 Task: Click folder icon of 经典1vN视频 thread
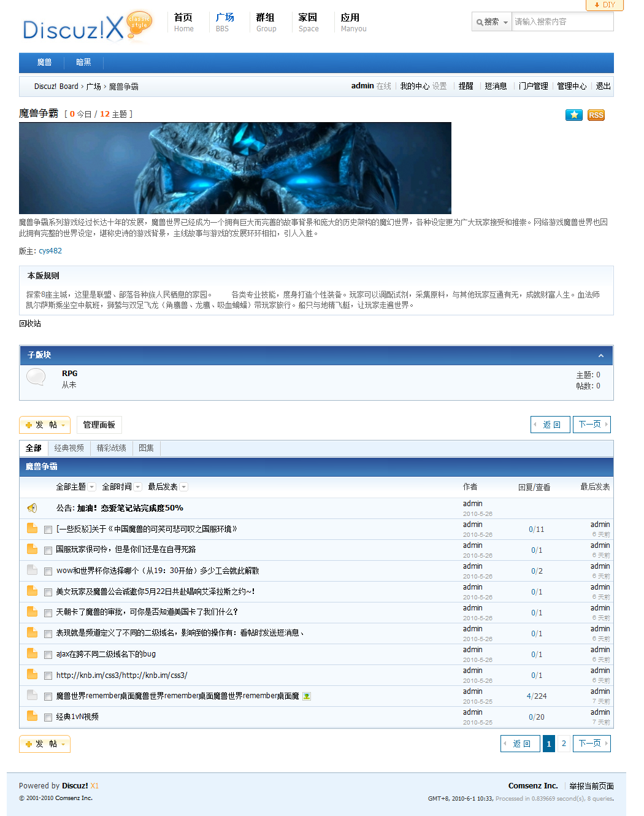pyautogui.click(x=33, y=716)
